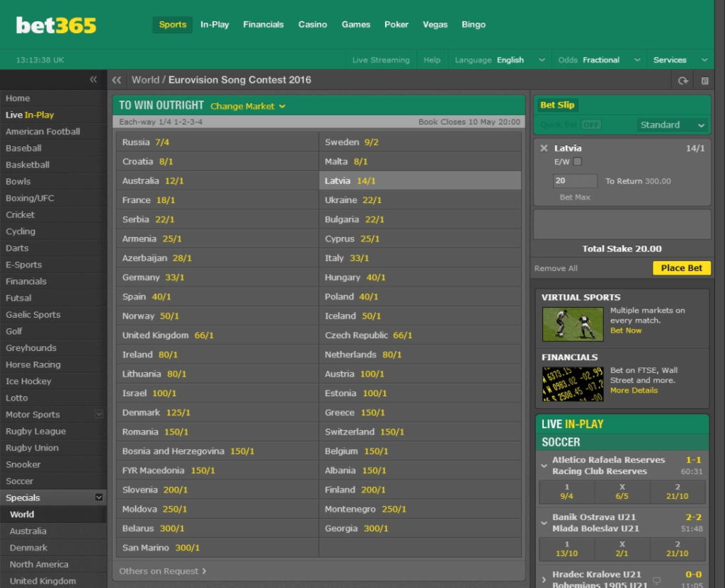Screen dimensions: 725x588
Task: Open Home in the sidebar
Action: (53, 98)
